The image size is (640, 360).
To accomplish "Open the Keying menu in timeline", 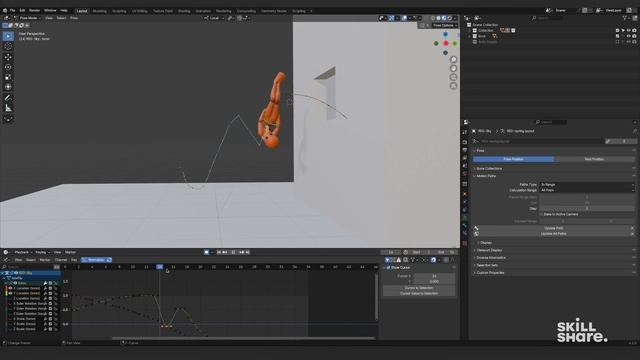I will (x=42, y=252).
